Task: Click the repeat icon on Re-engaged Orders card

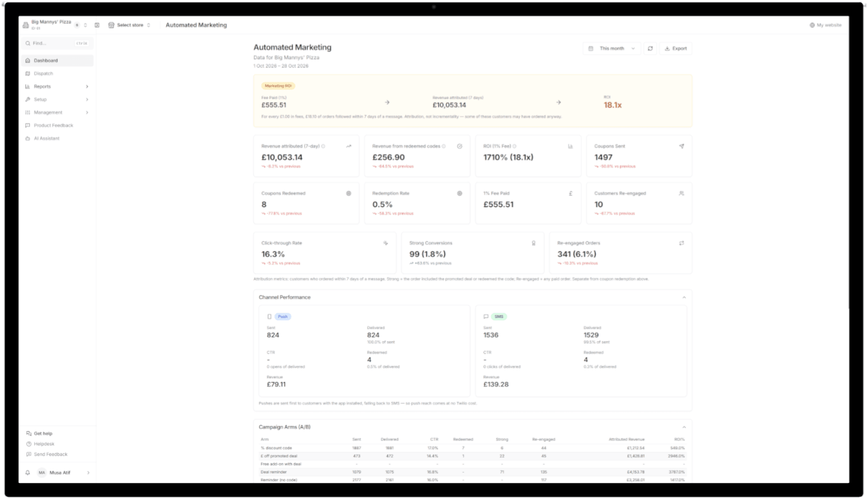Action: (681, 243)
